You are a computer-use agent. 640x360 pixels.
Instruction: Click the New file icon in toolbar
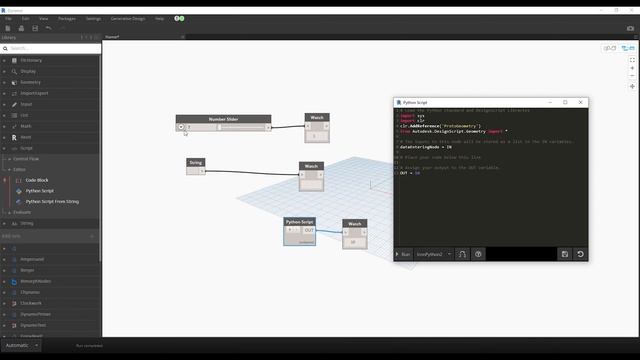[8, 28]
